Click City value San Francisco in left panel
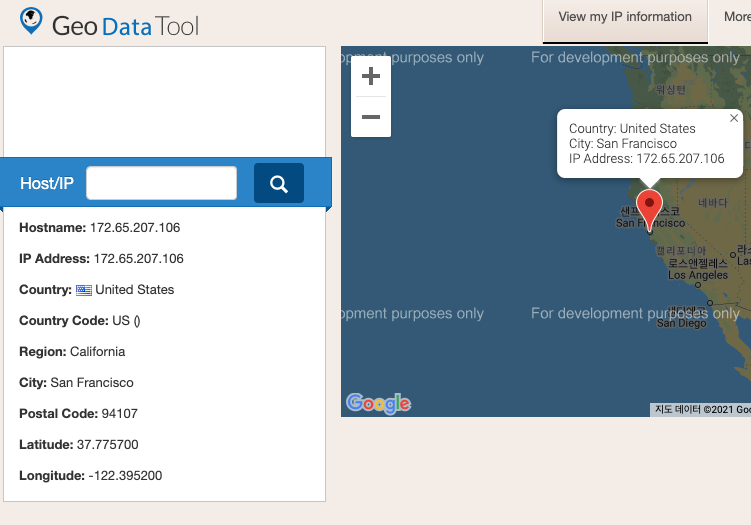The width and height of the screenshot is (751, 525). click(x=92, y=383)
